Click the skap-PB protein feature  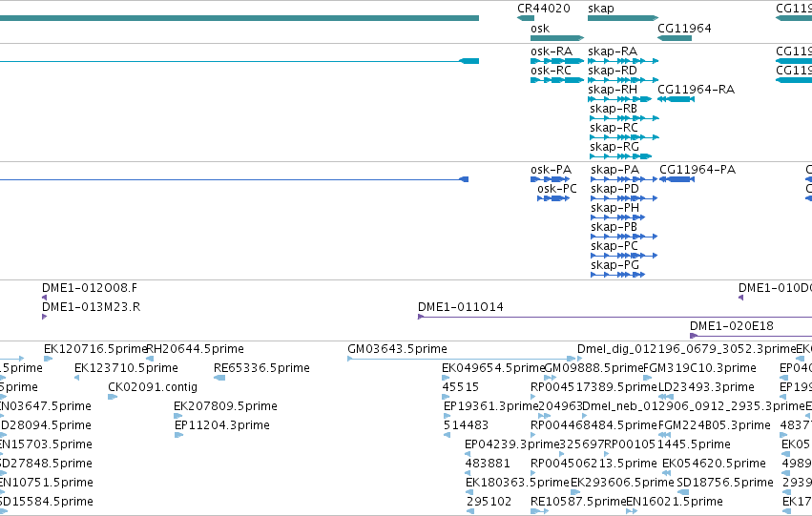[x=624, y=237]
